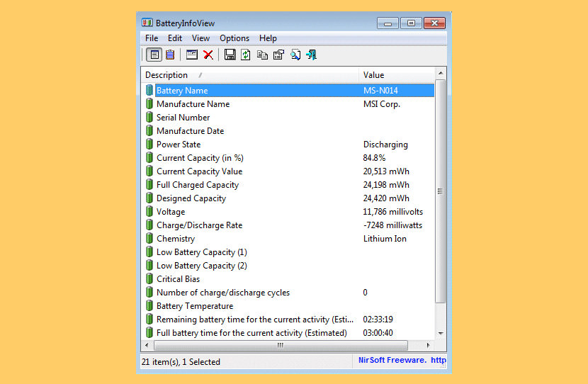Open the File menu
Screen dimensions: 588x384
[x=152, y=38]
